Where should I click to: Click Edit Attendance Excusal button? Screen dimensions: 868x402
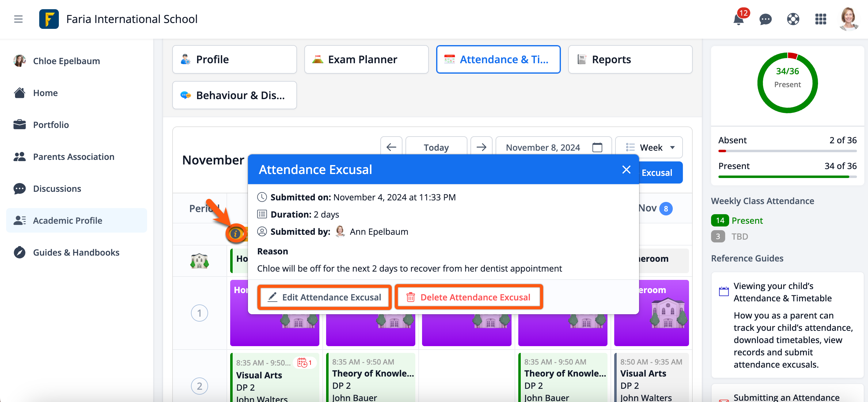[x=324, y=297]
